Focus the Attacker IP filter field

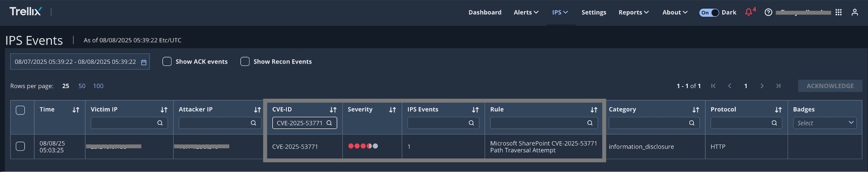pos(220,123)
